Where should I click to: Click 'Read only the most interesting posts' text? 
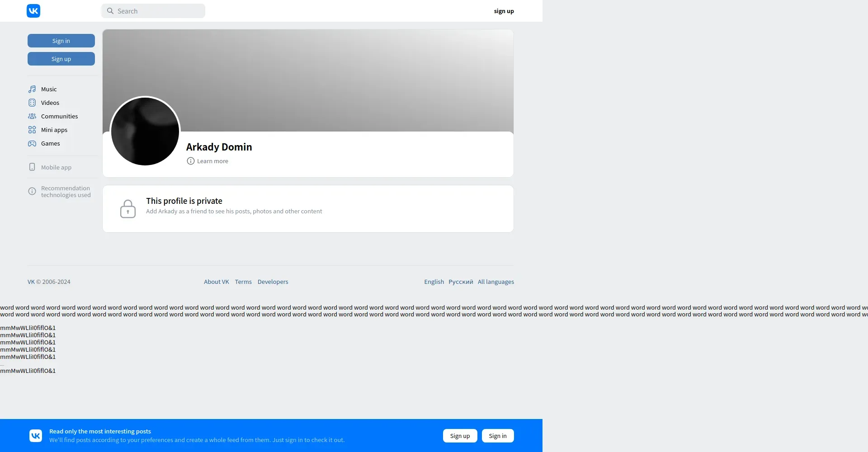coord(100,431)
